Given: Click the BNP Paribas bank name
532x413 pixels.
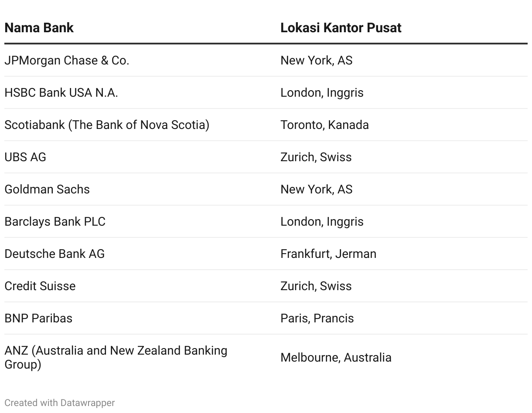Looking at the screenshot, I should 38,318.
